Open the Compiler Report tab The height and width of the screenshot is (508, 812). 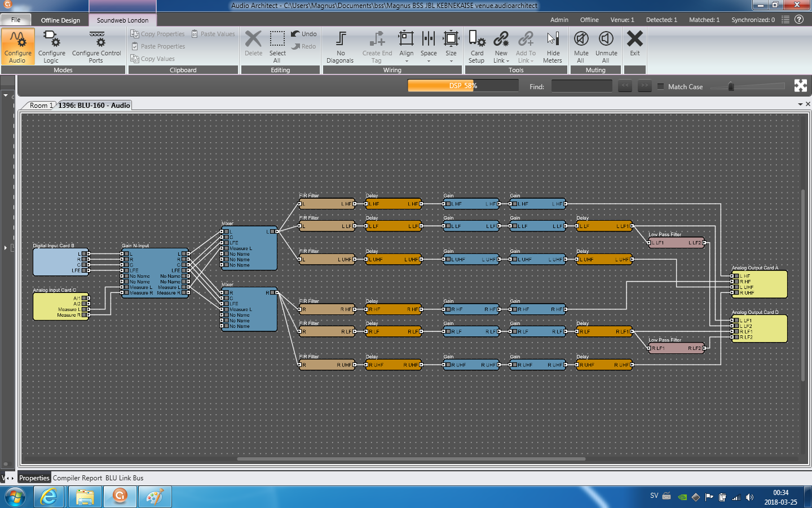coord(78,478)
